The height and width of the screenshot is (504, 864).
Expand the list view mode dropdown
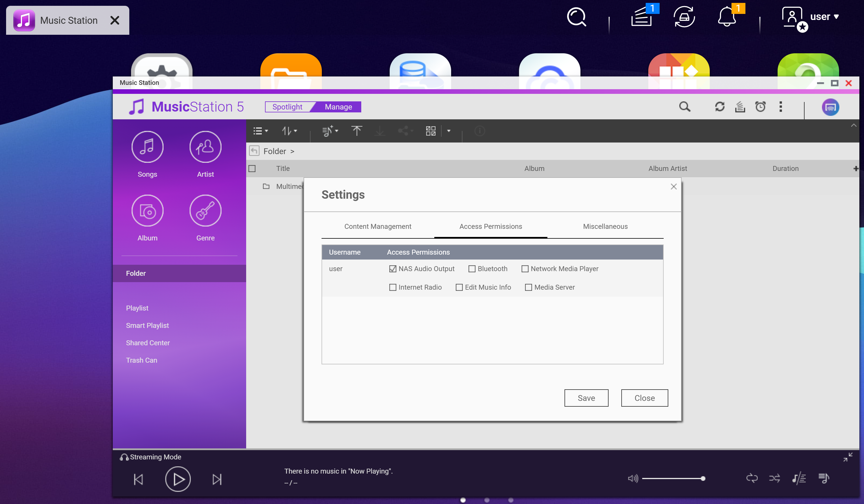pos(261,131)
